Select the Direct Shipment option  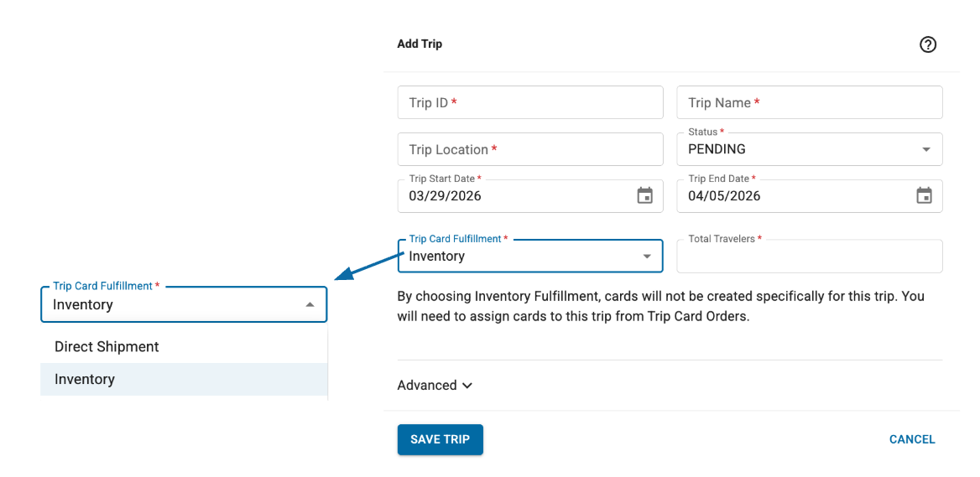[x=107, y=347]
